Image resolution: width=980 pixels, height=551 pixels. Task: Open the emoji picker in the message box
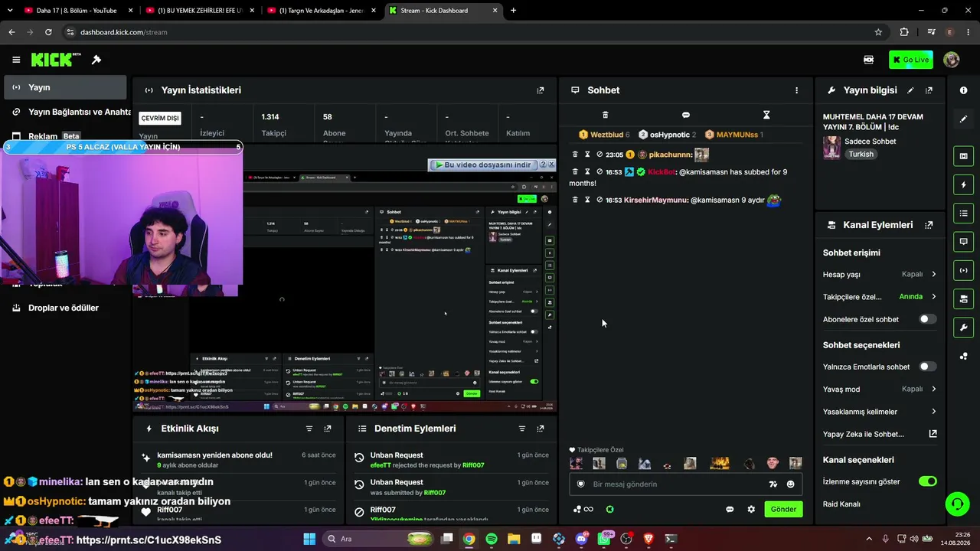point(790,484)
